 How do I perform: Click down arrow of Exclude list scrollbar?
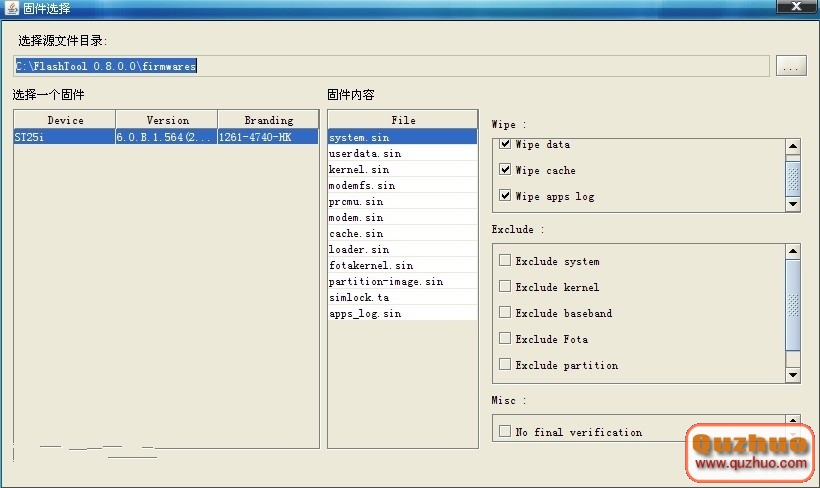(x=793, y=375)
